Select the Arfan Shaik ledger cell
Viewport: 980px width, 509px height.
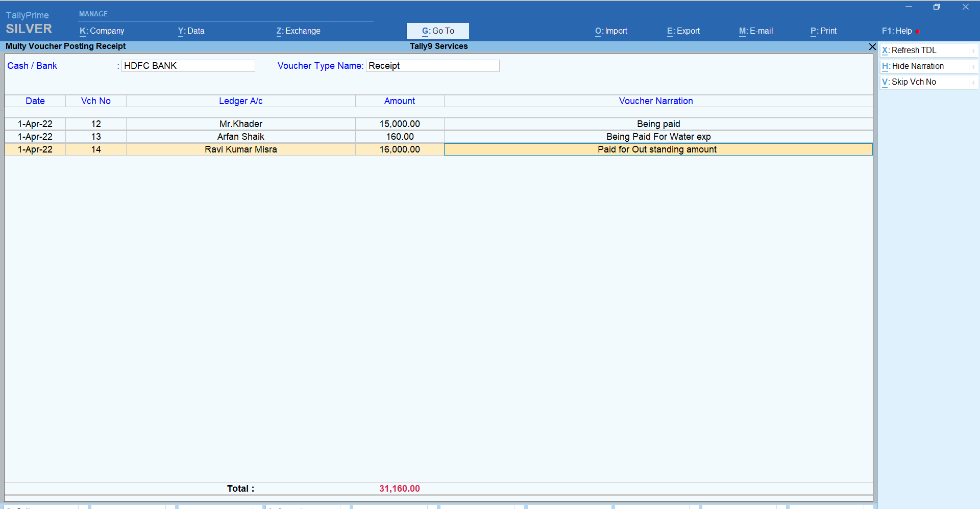point(241,137)
